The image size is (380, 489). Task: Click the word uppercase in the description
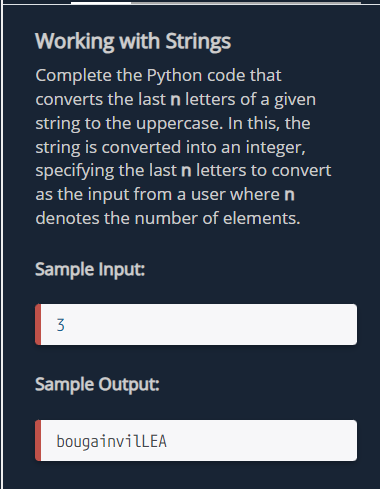179,124
